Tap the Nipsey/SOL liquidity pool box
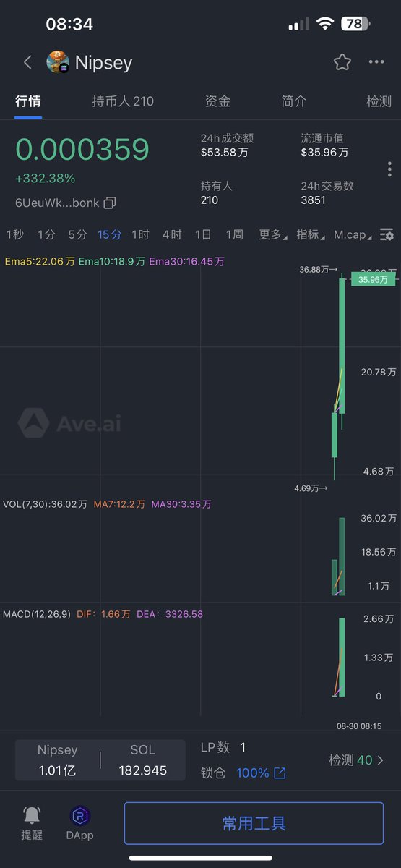This screenshot has height=868, width=401. click(100, 760)
